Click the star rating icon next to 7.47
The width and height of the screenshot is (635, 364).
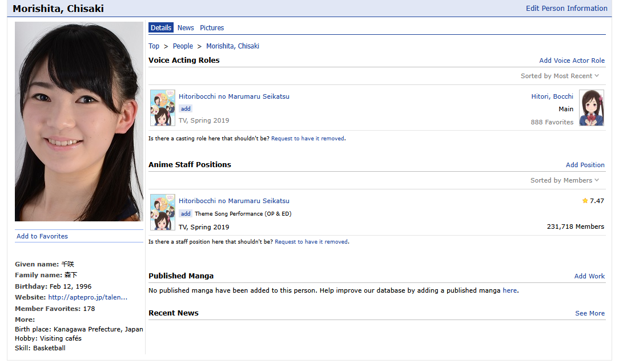tap(585, 201)
